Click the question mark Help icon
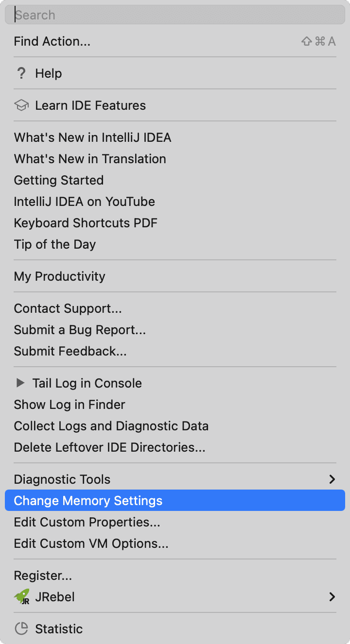350x644 pixels. click(21, 73)
